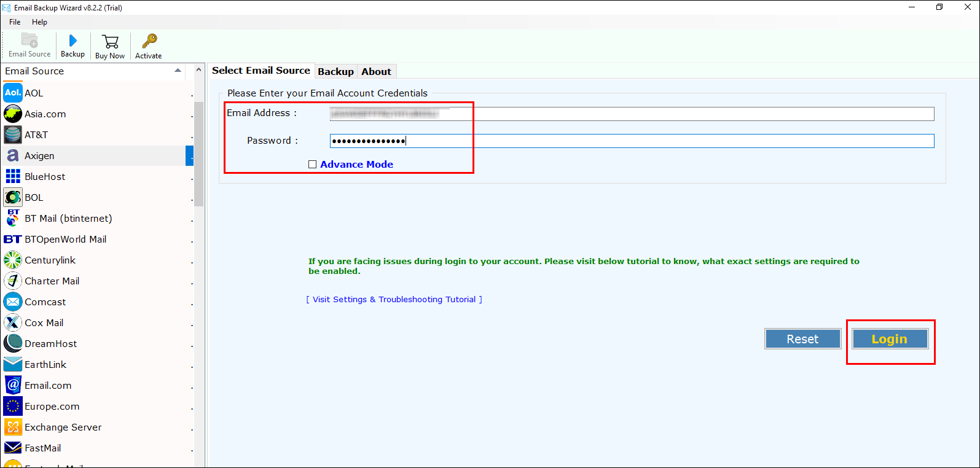
Task: Click the Email Address input field
Action: [632, 114]
